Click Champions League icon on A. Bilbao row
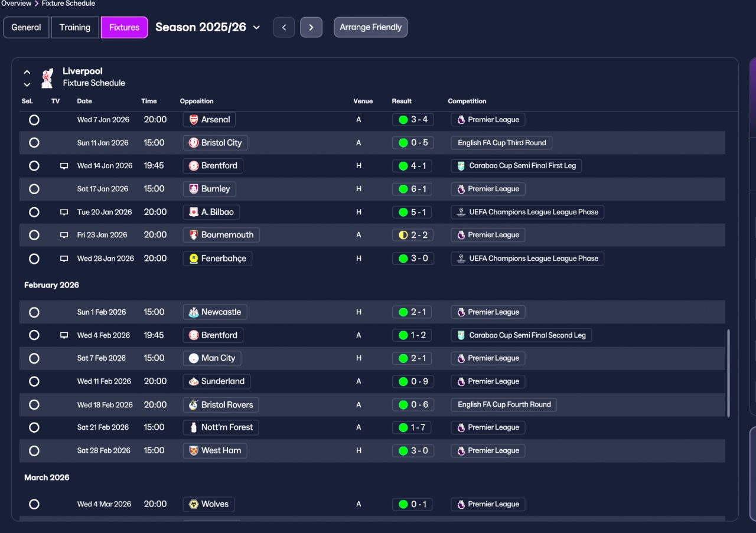Viewport: 756px width, 533px height. [x=461, y=212]
